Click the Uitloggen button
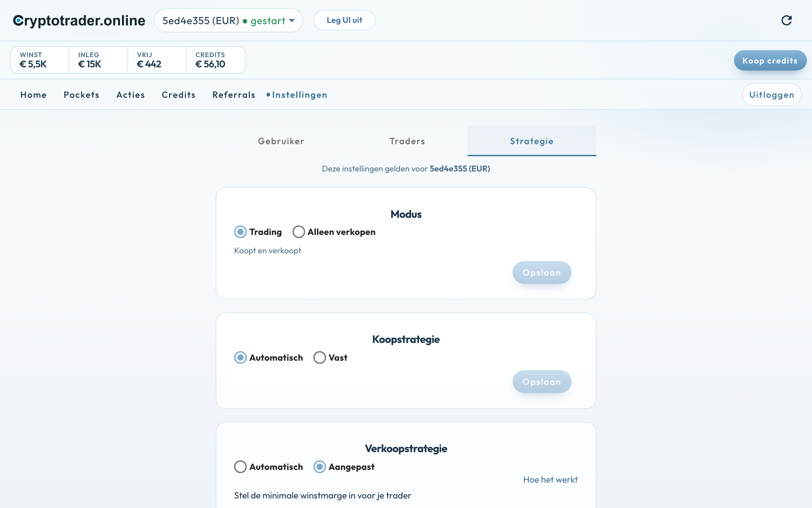 coord(772,95)
